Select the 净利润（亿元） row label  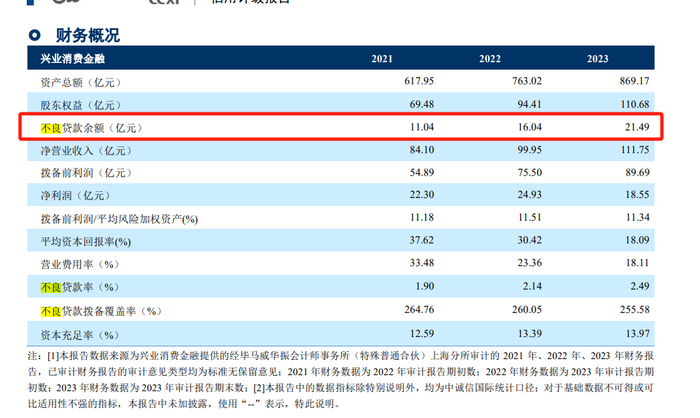pyautogui.click(x=75, y=196)
